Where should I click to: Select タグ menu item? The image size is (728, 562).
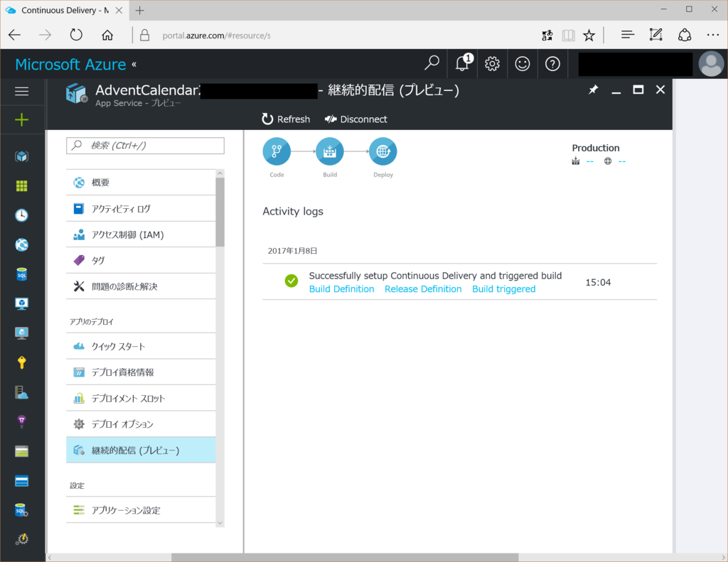(141, 260)
